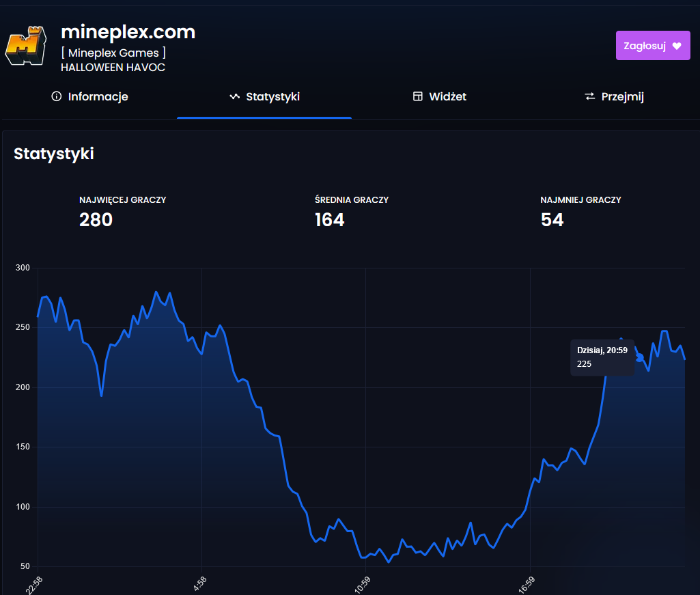Click the 300 y-axis label

click(x=23, y=268)
